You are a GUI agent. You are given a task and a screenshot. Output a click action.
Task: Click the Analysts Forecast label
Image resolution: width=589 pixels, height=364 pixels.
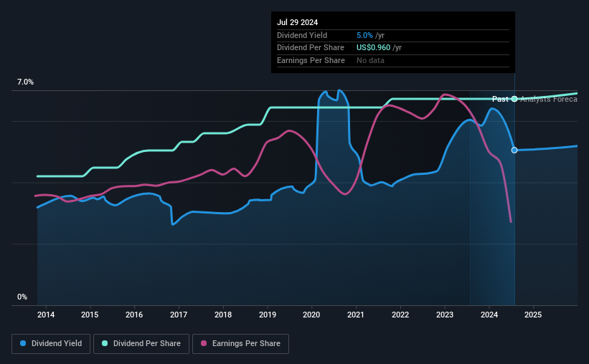coord(549,99)
